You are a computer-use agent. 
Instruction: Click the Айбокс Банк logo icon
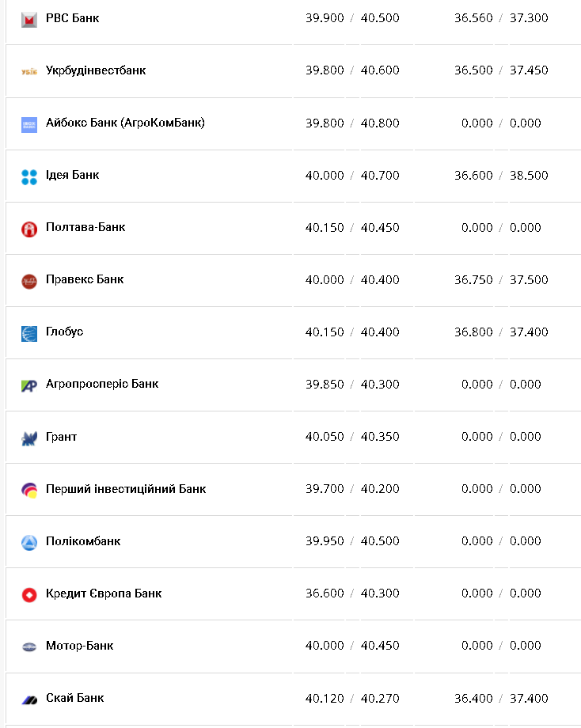[29, 124]
